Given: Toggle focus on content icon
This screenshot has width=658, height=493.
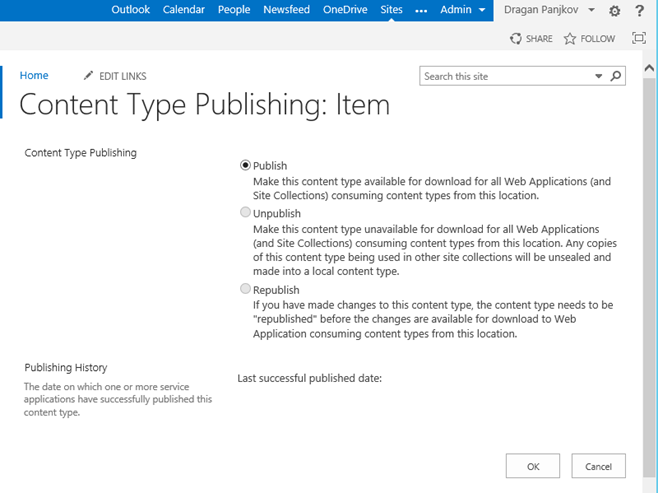Looking at the screenshot, I should point(639,38).
